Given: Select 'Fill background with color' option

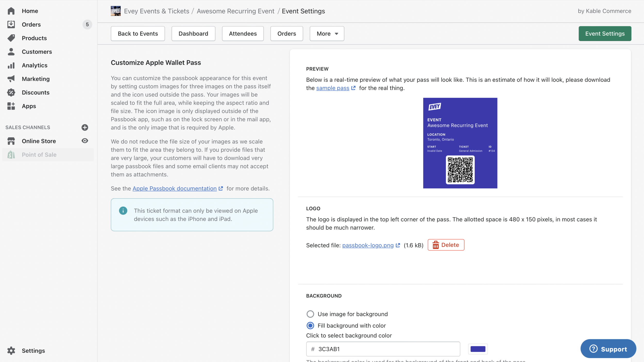Looking at the screenshot, I should (x=310, y=325).
